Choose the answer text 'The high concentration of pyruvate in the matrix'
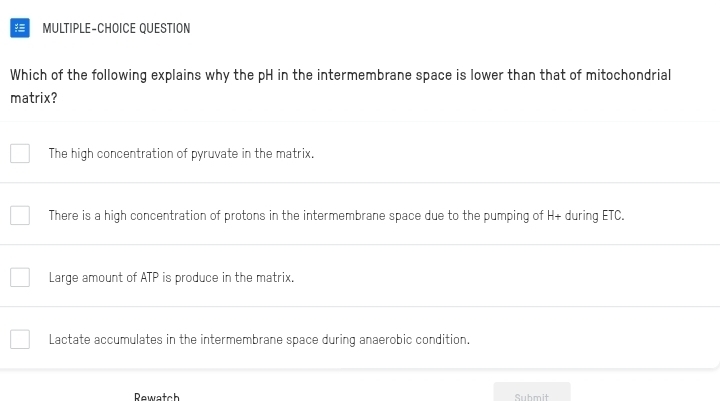Image resolution: width=720 pixels, height=401 pixels. pyautogui.click(x=181, y=154)
